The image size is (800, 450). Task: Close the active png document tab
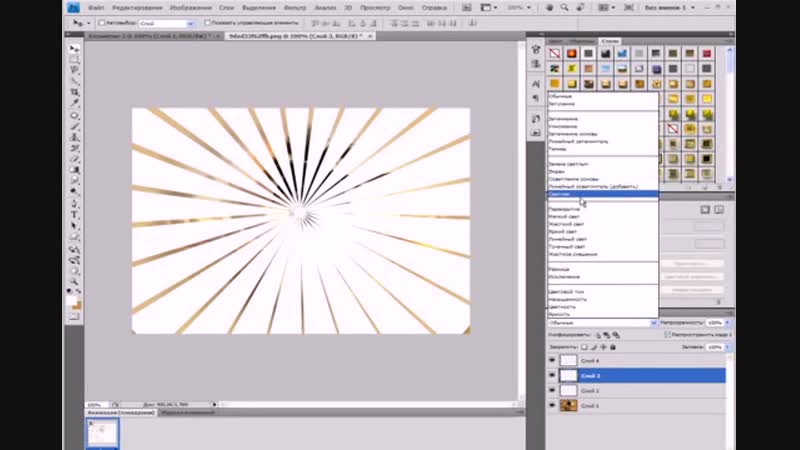pos(370,36)
